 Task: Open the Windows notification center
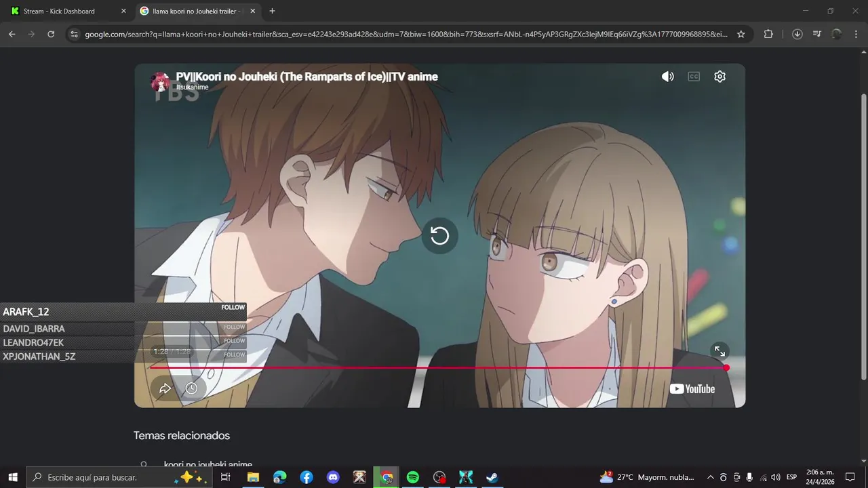click(x=850, y=477)
